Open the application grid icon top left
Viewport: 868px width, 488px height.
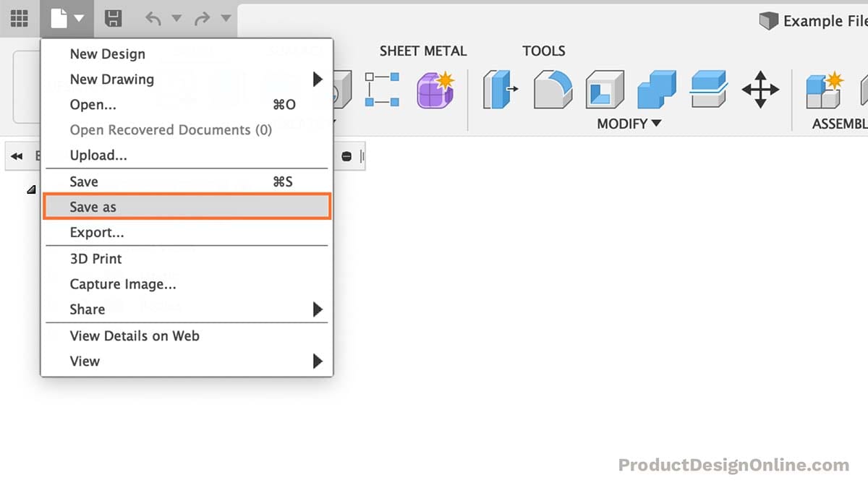(x=19, y=19)
